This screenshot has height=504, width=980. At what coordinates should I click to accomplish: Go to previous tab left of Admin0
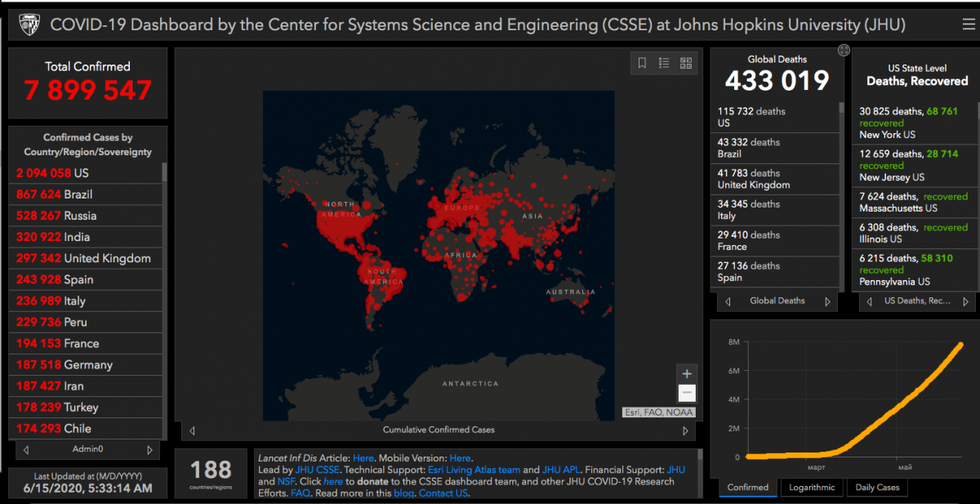(26, 449)
